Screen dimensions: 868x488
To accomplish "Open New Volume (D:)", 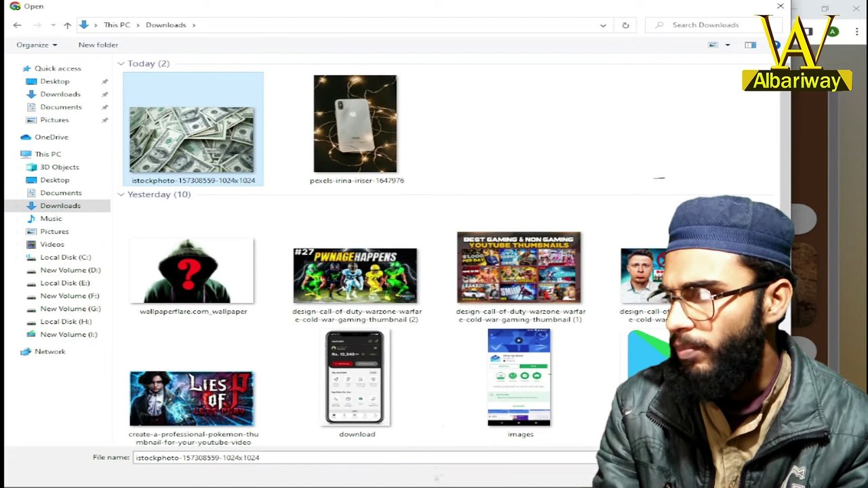I will pos(70,270).
